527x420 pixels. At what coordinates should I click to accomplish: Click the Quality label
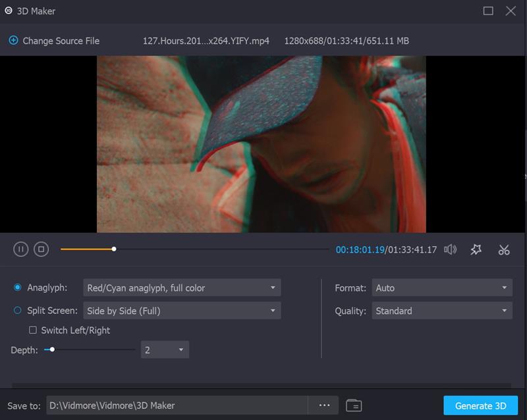click(350, 311)
